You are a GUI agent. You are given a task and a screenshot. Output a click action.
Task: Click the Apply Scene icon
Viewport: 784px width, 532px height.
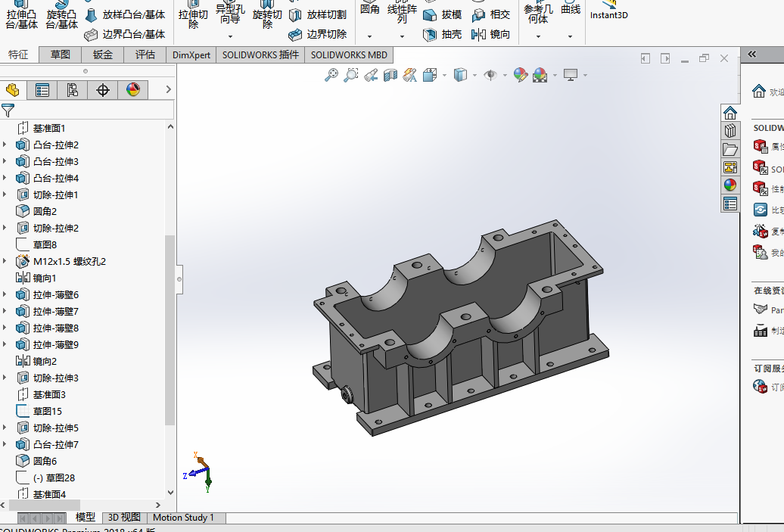coord(540,75)
